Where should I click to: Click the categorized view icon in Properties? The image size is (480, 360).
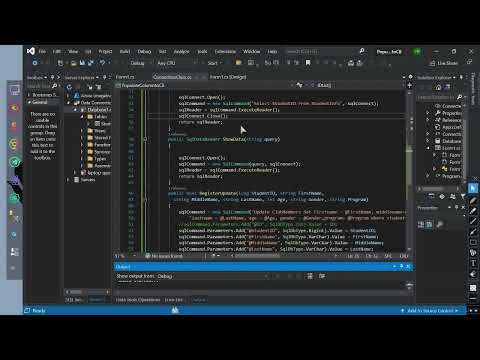click(421, 225)
